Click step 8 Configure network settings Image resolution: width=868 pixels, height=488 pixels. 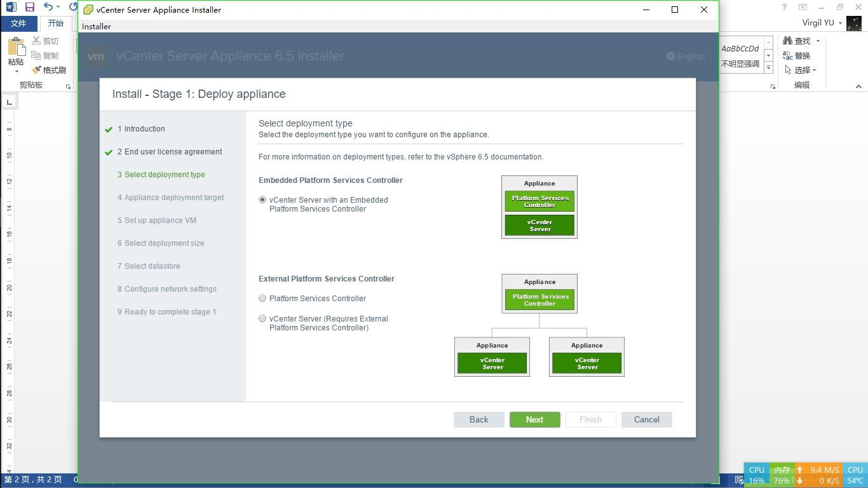167,289
